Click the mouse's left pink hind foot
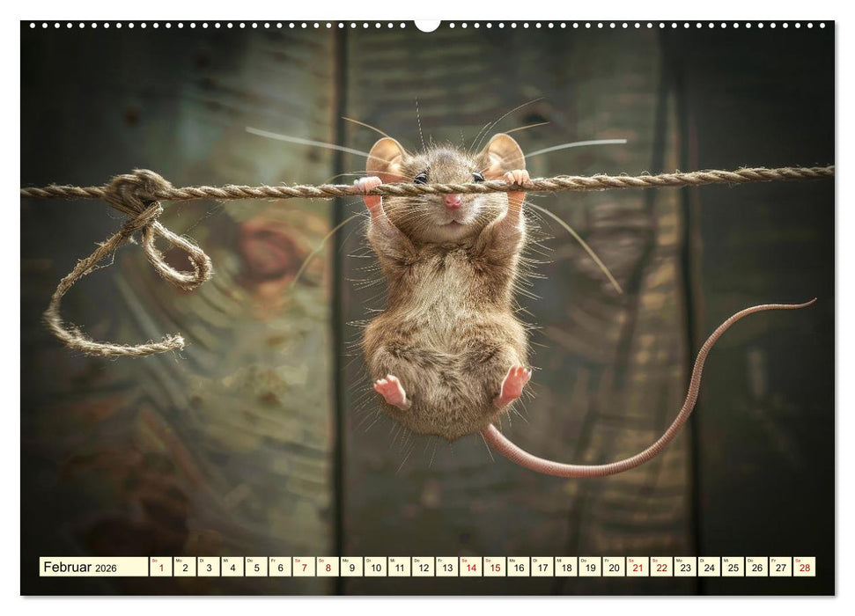Image resolution: width=855 pixels, height=616 pixels. pyautogui.click(x=391, y=391)
